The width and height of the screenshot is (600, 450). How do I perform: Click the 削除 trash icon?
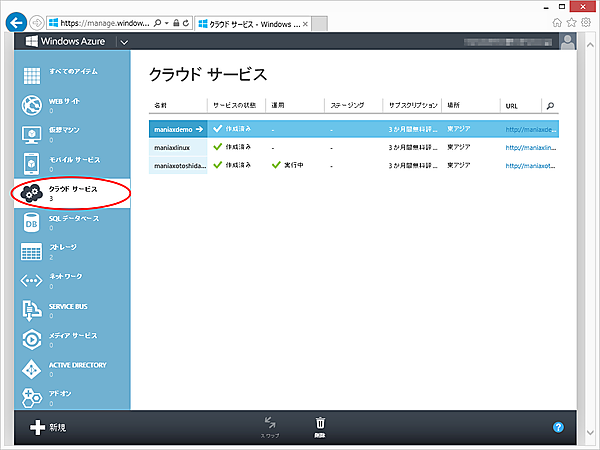pos(320,426)
